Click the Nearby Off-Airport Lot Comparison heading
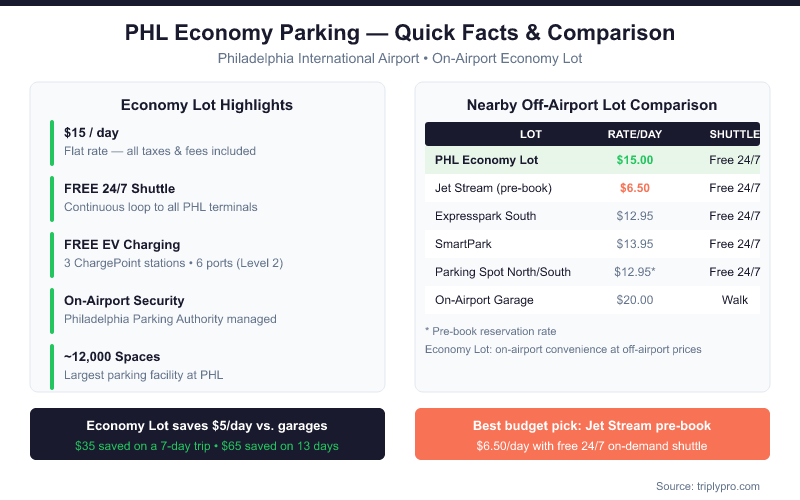Viewport: 800px width, 500px height. (592, 105)
